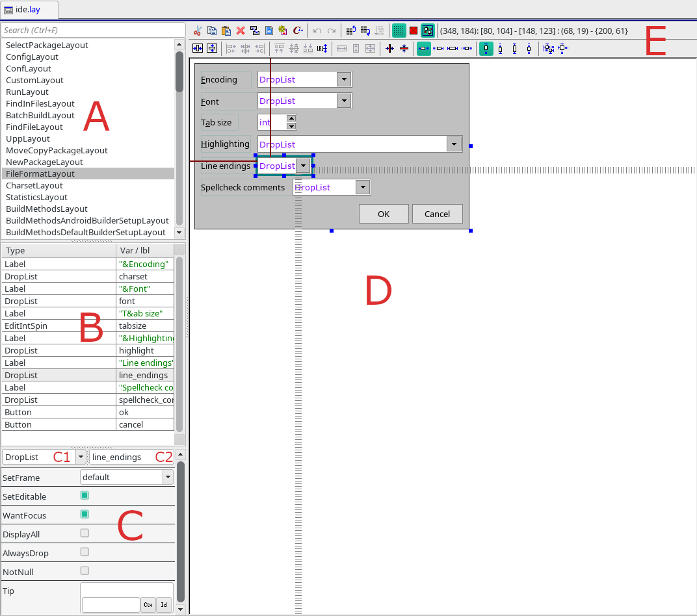The image size is (697, 616).
Task: Open the SetFrame default dropdown
Action: (x=168, y=477)
